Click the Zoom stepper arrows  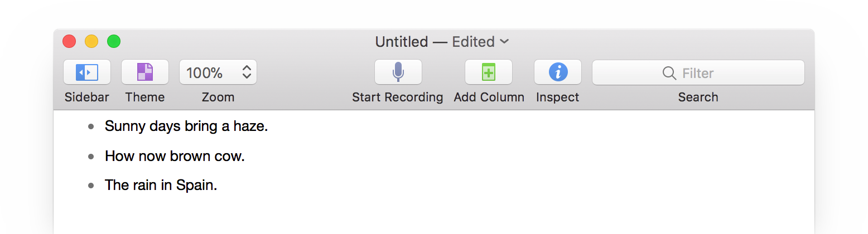tap(247, 72)
